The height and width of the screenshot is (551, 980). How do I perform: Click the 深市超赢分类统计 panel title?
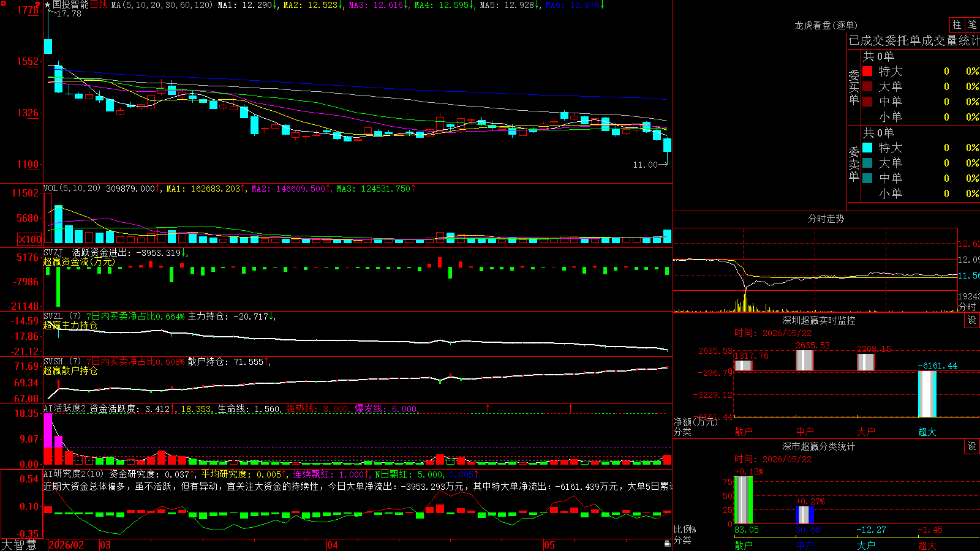point(819,446)
